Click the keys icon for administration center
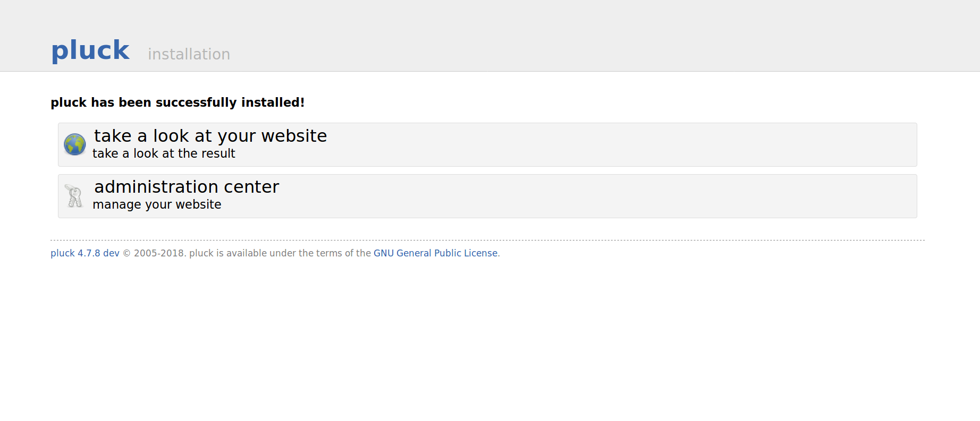980x421 pixels. coord(74,196)
